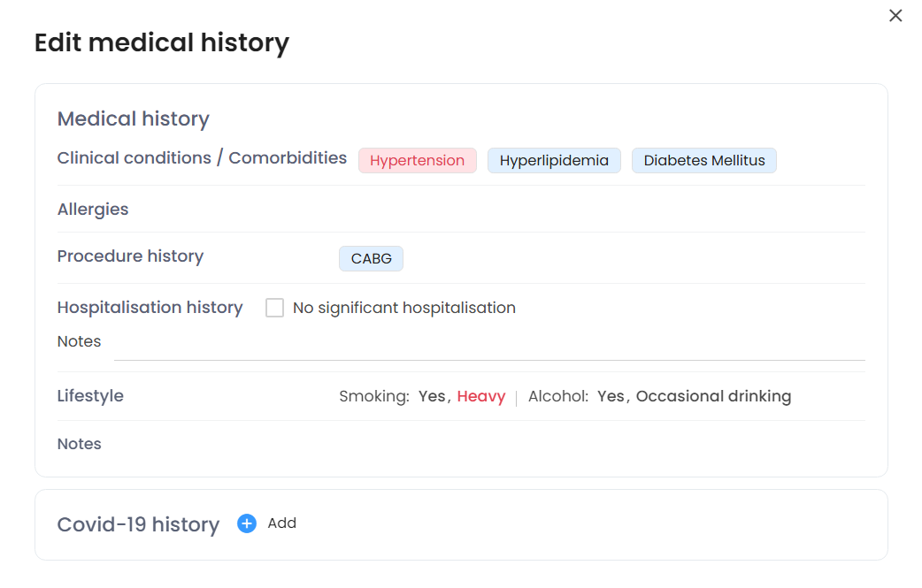Close the Edit medical history dialog
The image size is (922, 588).
click(x=895, y=16)
